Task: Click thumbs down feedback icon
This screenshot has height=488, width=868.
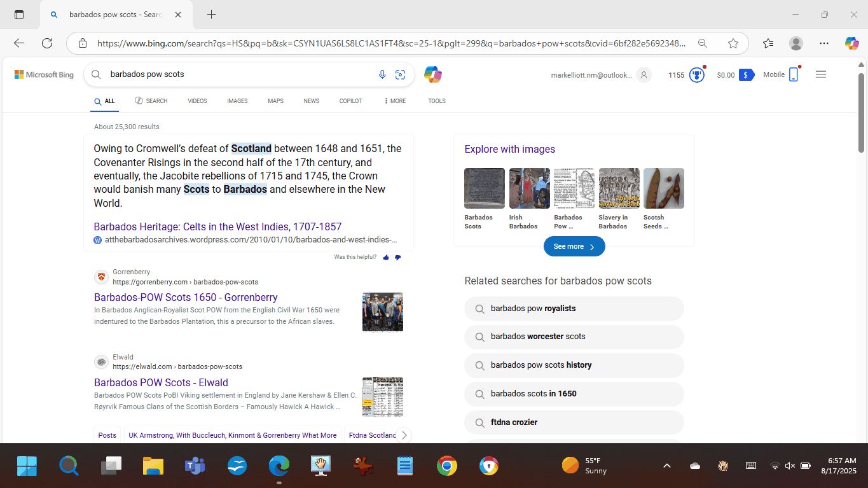Action: pyautogui.click(x=398, y=258)
